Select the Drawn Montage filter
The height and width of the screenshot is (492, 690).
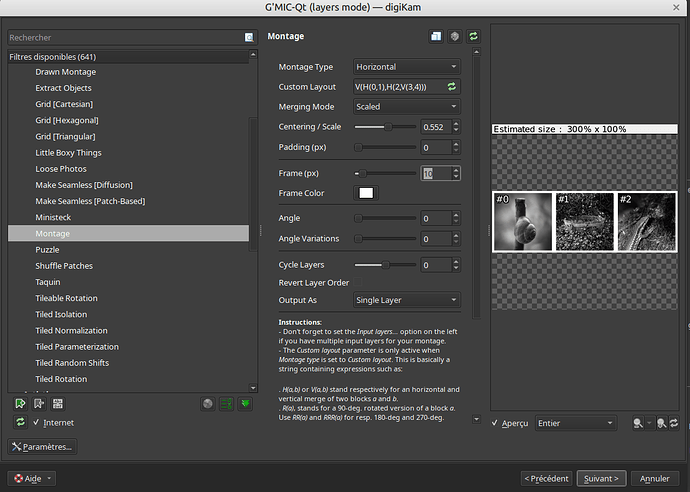tap(66, 72)
